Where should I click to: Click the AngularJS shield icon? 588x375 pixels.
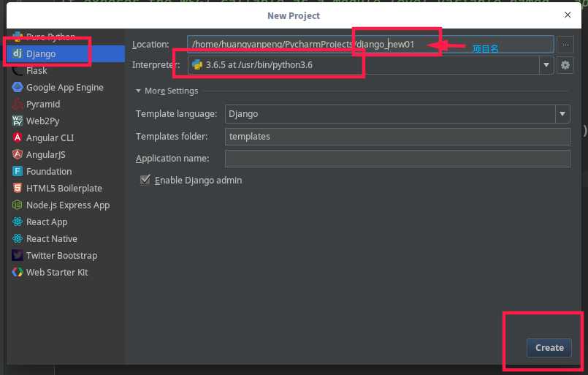[18, 154]
